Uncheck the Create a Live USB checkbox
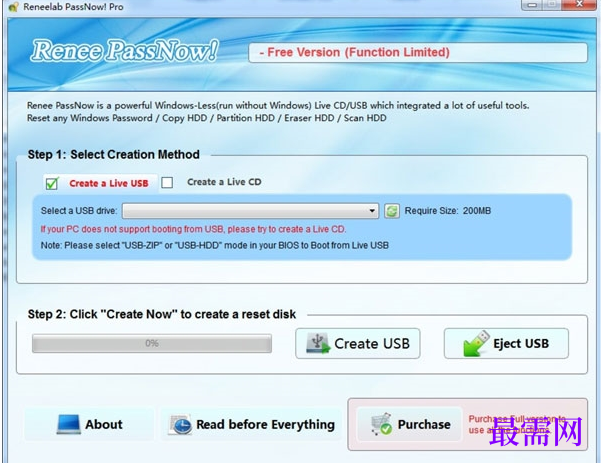Image resolution: width=601 pixels, height=463 pixels. click(x=52, y=184)
